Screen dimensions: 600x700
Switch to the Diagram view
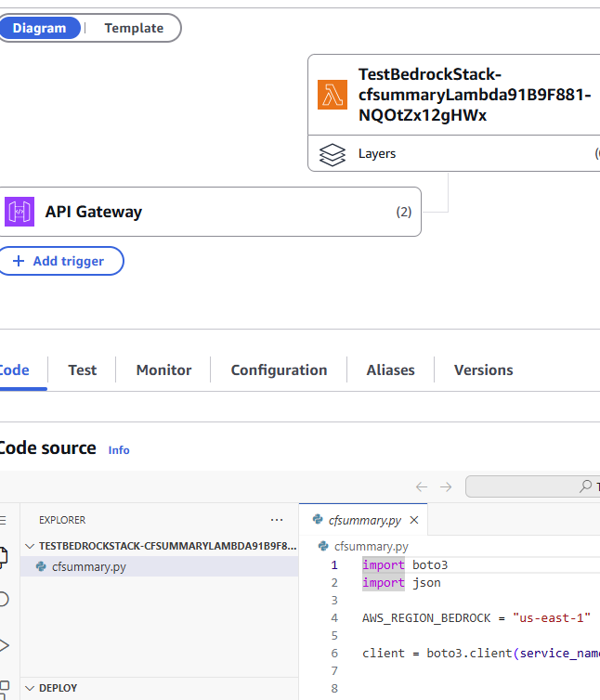point(39,28)
